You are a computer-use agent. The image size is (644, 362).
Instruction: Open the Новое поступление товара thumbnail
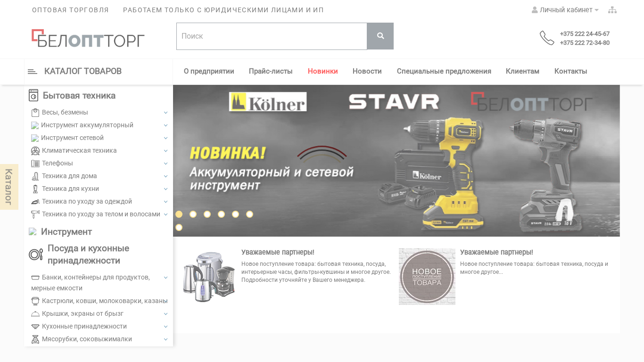427,277
